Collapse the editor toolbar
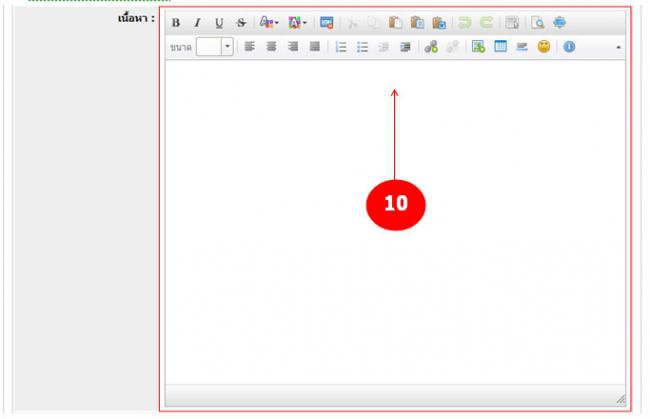The height and width of the screenshot is (419, 650). click(618, 48)
